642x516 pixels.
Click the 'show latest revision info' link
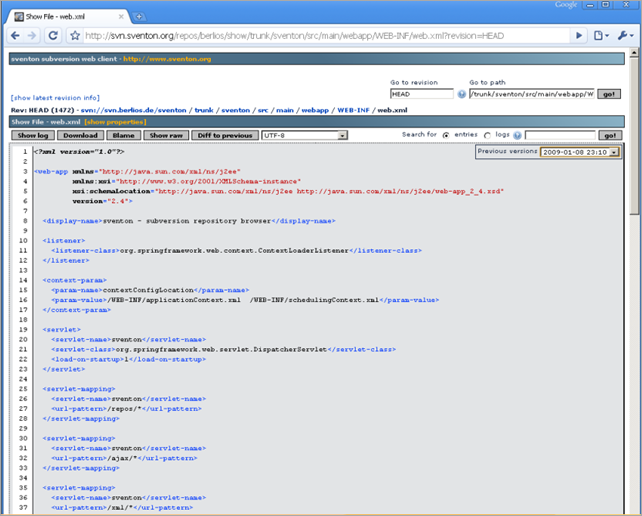pos(54,98)
